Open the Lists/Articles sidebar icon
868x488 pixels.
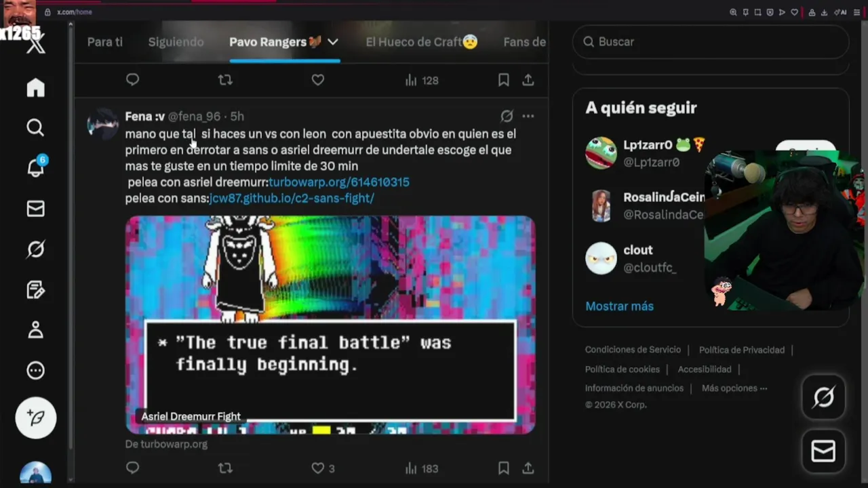[35, 290]
